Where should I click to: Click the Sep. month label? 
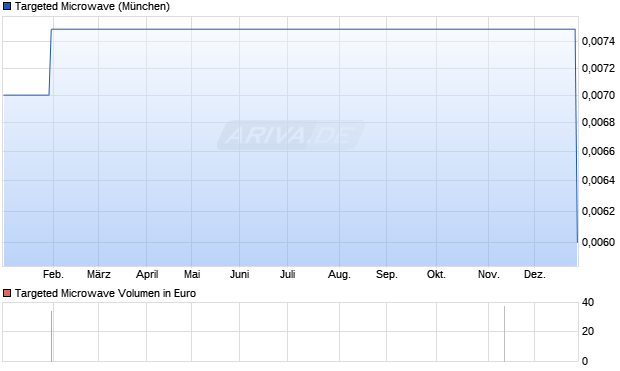(x=387, y=274)
